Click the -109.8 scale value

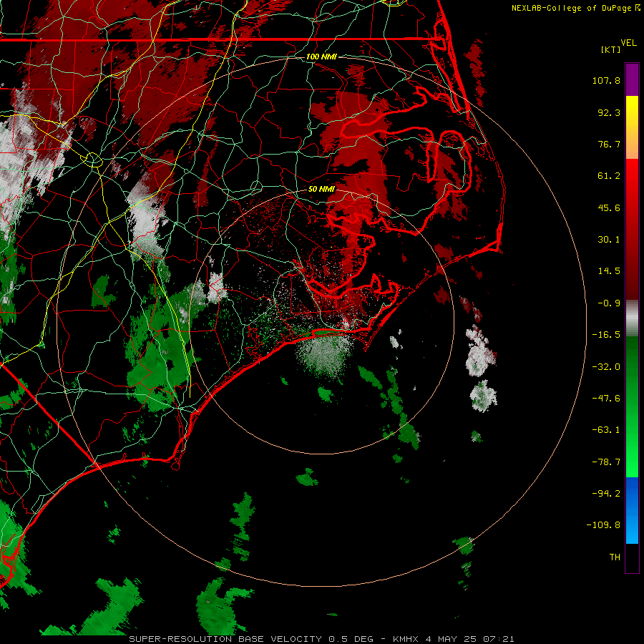603,525
